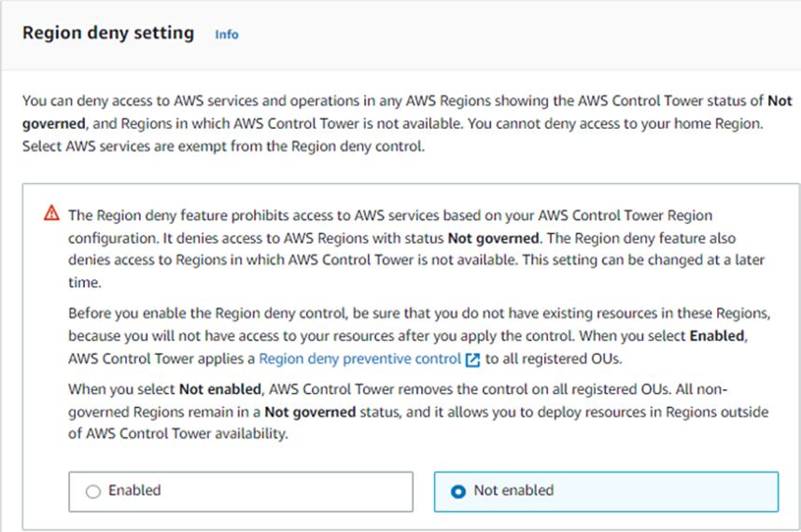Click bold Not enabled in the last paragraph

click(220, 389)
